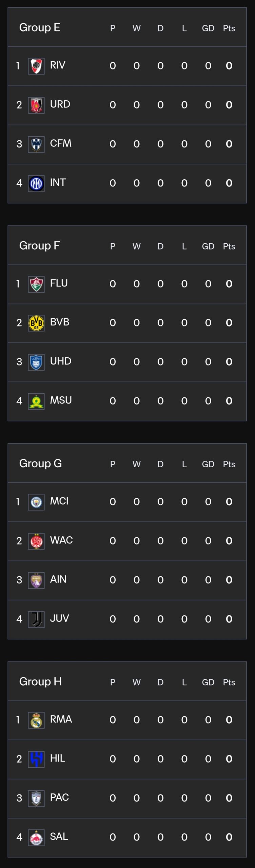Image resolution: width=255 pixels, height=868 pixels.
Task: Click the River Plate crest icon
Action: pyautogui.click(x=36, y=66)
